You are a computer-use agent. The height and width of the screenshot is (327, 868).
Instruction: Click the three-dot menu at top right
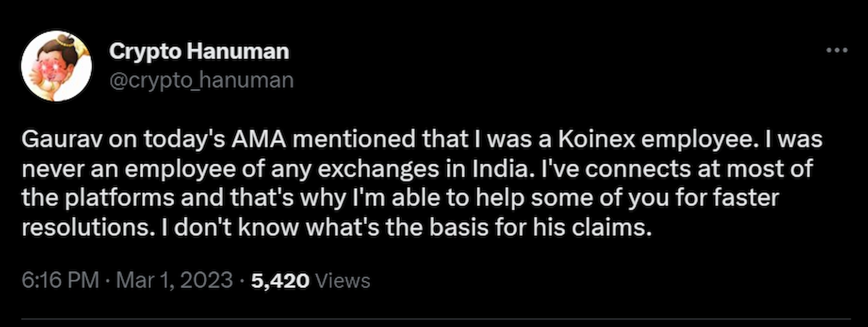[x=838, y=50]
